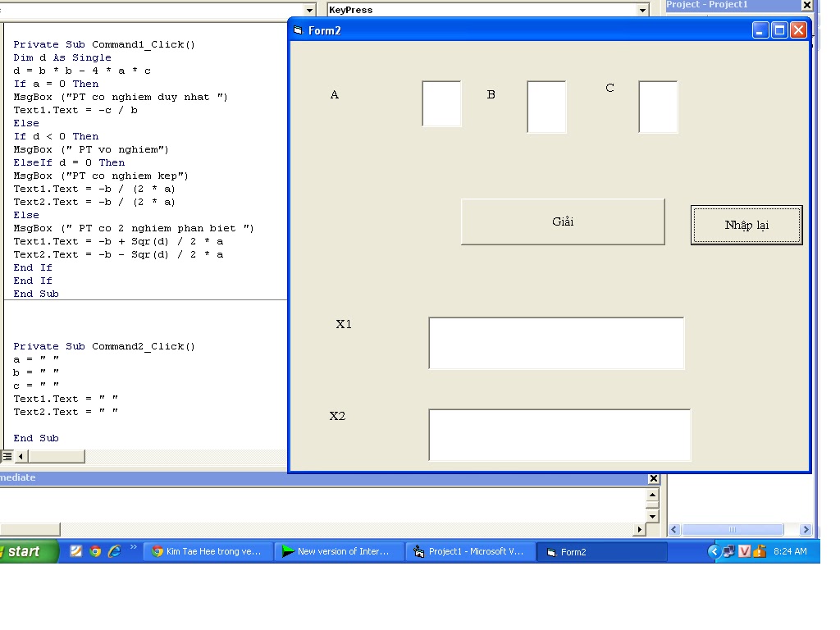The width and height of the screenshot is (840, 630).
Task: Open the Form2 control menu icon
Action: coord(298,30)
